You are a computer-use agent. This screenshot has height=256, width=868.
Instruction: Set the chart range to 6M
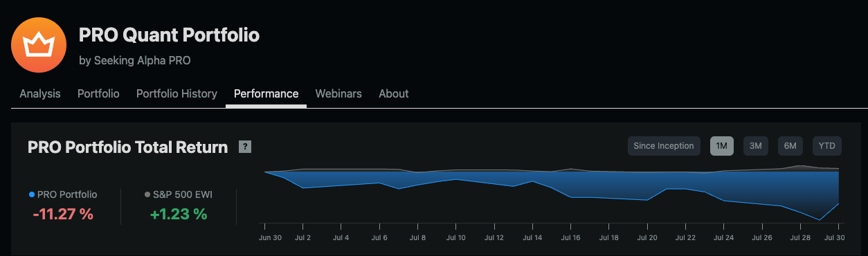click(x=790, y=146)
